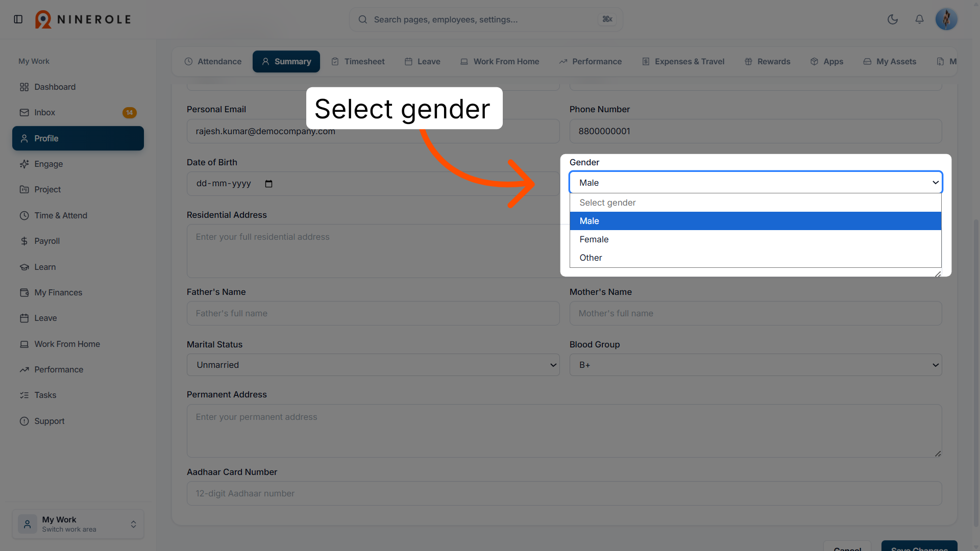This screenshot has height=551, width=980.
Task: Choose Other from the gender list
Action: coord(755,258)
